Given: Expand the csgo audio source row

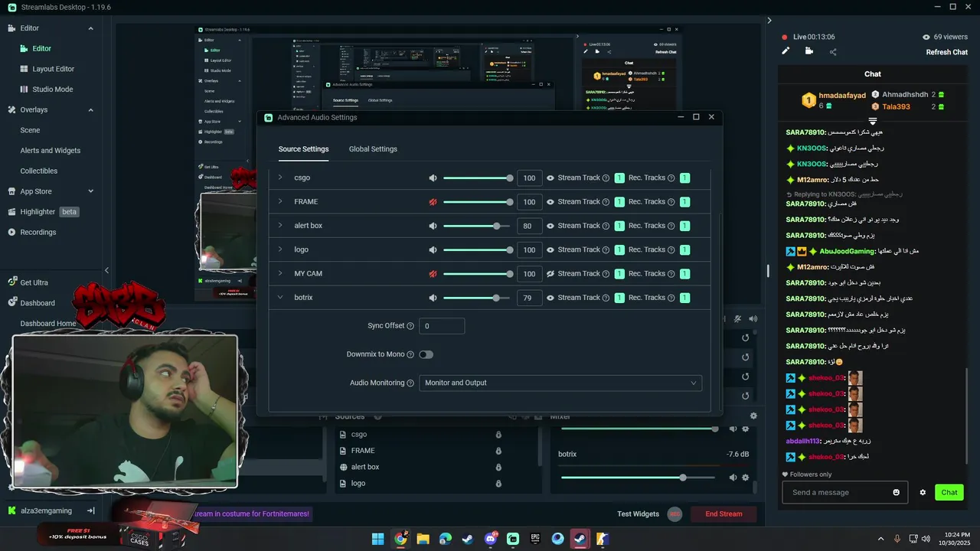Looking at the screenshot, I should coord(280,178).
